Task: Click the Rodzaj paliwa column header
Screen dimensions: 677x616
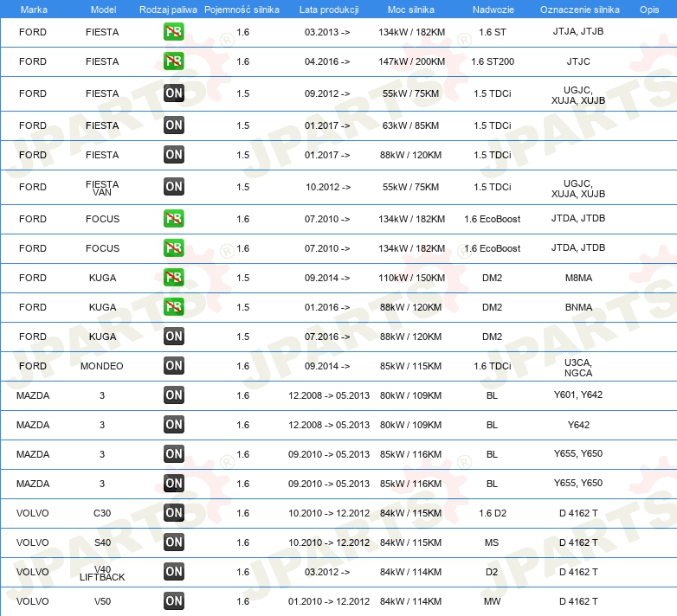Action: click(x=169, y=9)
